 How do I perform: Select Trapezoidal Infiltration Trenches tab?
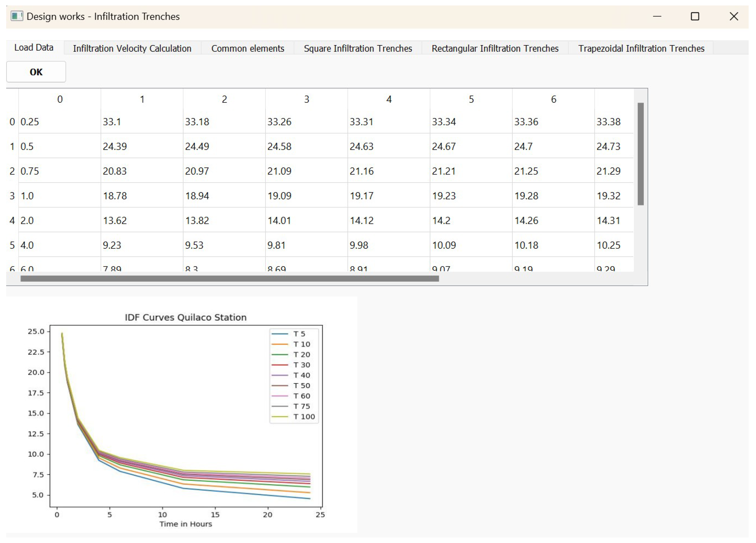[641, 48]
